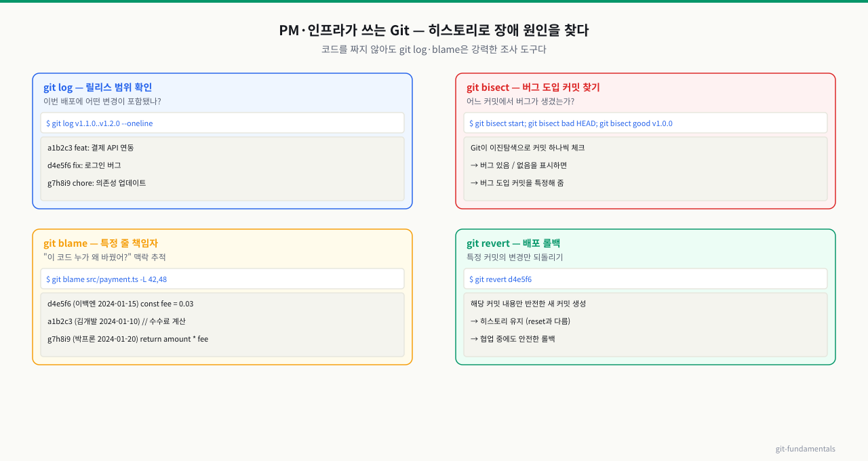Select line 'g7h8i9 chore: 의존성 업데이트'
The width and height of the screenshot is (868, 461).
point(97,183)
